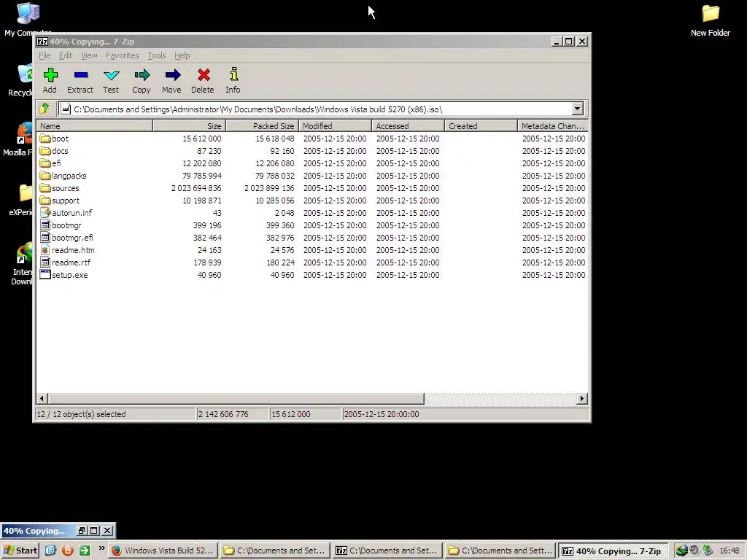Select the langpacks folder icon
Viewport: 747px width, 560px height.
click(x=45, y=176)
